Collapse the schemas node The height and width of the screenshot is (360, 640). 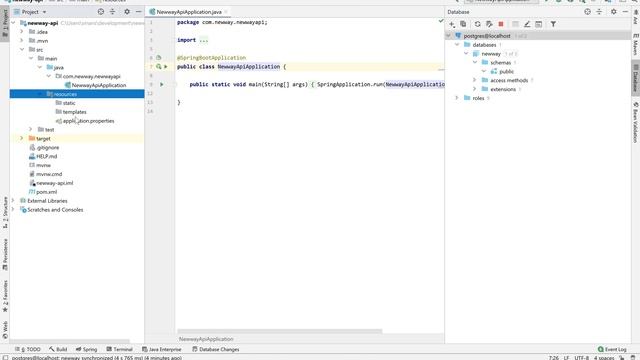click(x=475, y=62)
